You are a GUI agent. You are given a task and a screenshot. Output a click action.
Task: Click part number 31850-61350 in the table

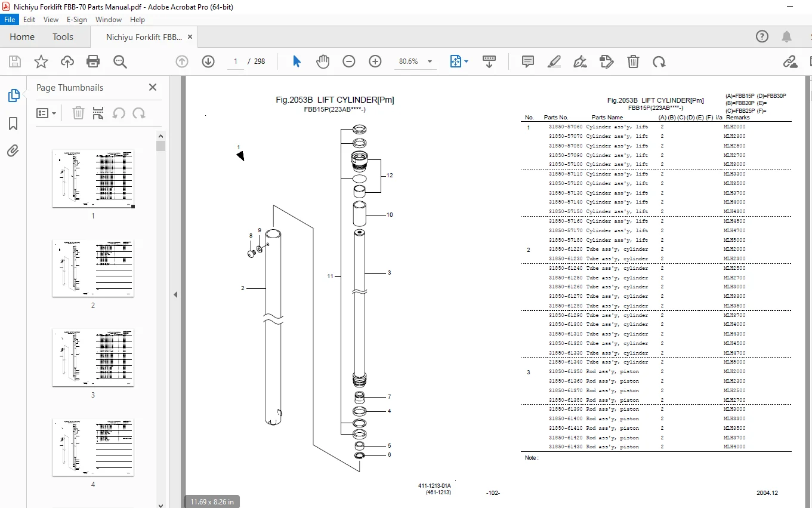(566, 372)
